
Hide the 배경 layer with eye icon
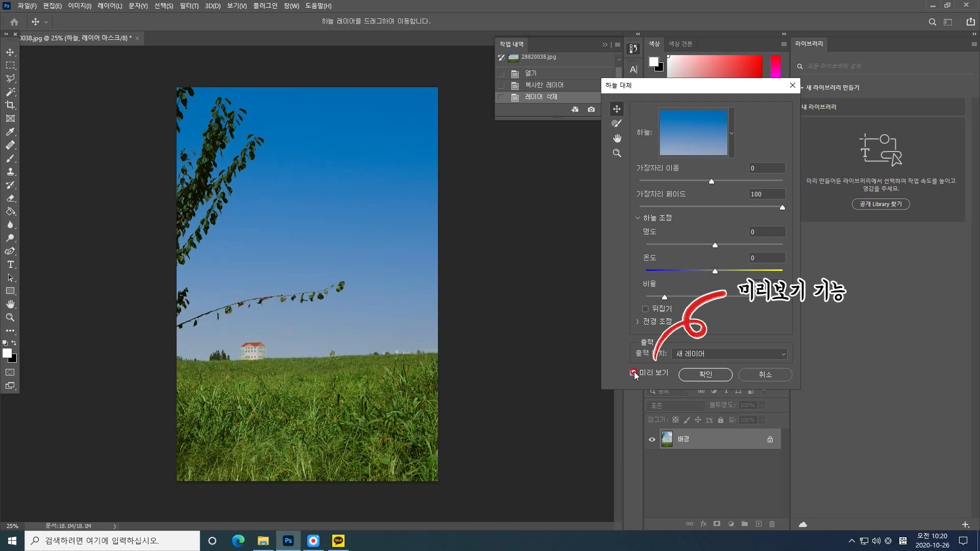(652, 439)
